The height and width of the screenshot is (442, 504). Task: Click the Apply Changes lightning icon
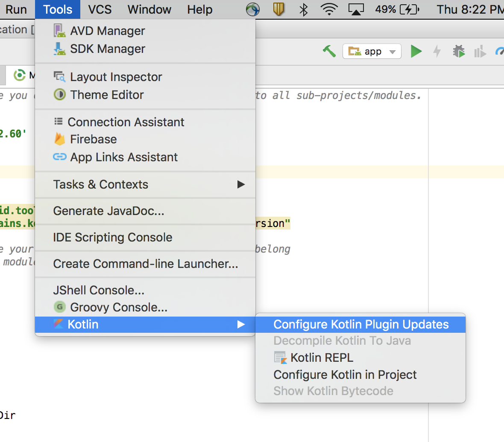(437, 51)
